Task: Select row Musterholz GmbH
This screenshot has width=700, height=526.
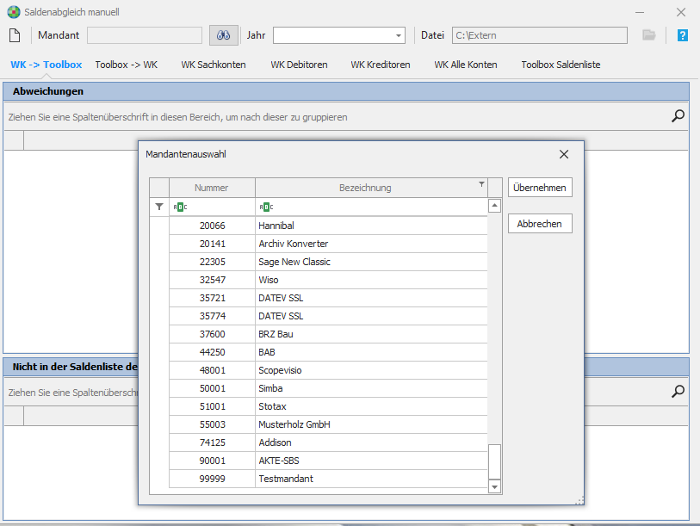Action: [x=328, y=425]
